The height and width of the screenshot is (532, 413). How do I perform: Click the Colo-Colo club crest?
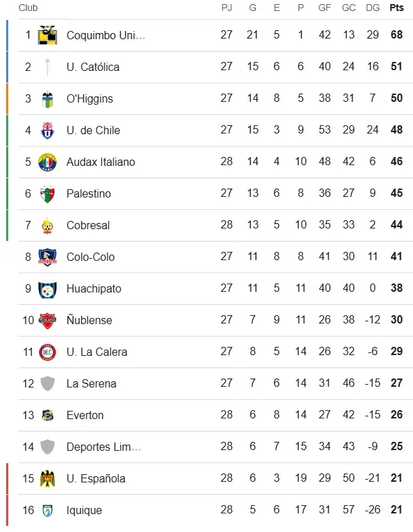[47, 257]
